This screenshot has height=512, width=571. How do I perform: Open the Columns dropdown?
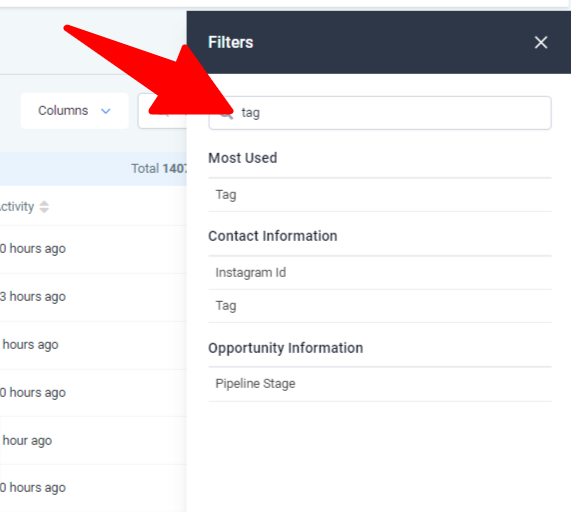74,111
